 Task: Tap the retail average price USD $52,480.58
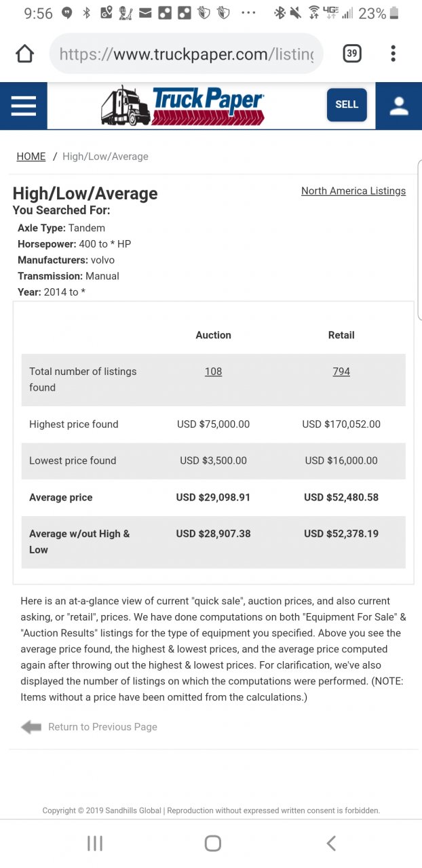[341, 497]
